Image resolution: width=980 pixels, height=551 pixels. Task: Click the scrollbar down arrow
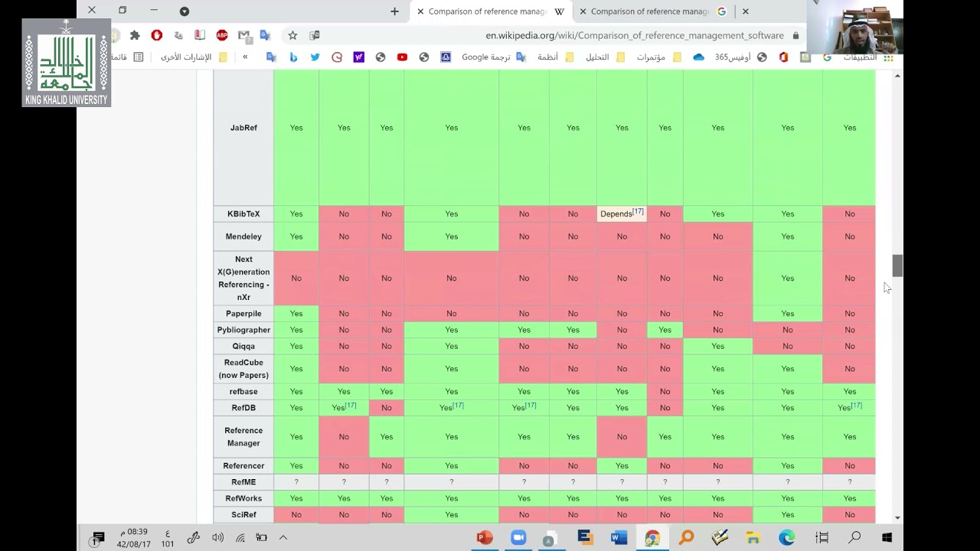897,518
